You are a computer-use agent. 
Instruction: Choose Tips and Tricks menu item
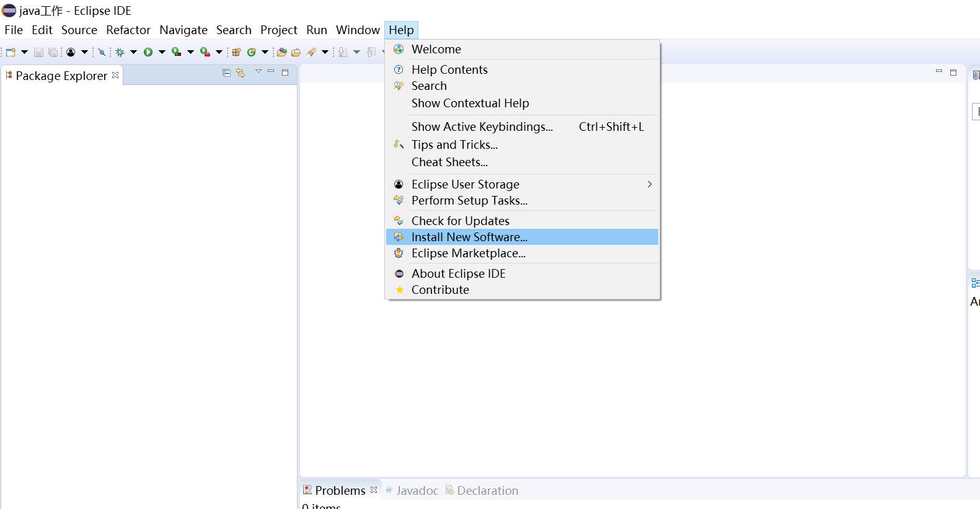(522, 144)
